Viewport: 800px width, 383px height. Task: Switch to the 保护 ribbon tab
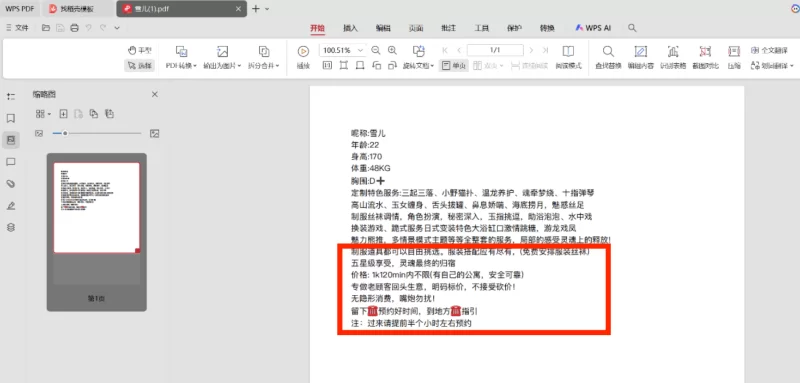pyautogui.click(x=514, y=29)
